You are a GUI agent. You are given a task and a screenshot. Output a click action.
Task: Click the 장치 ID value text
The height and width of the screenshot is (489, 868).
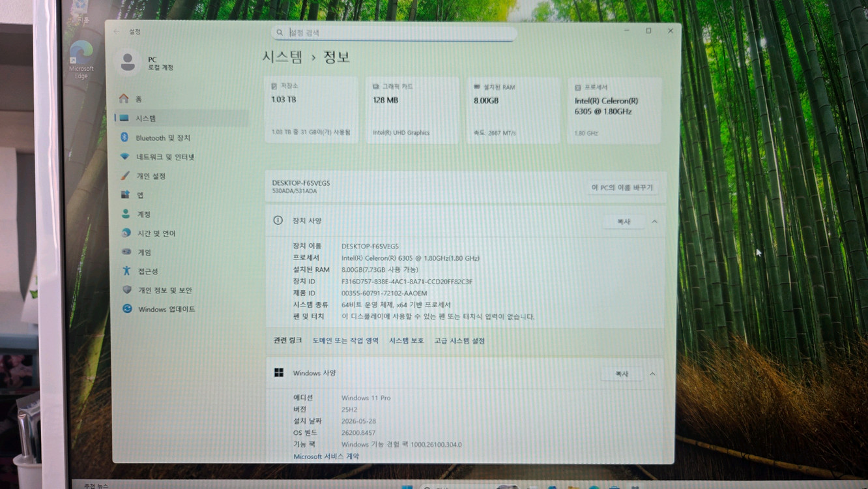(x=407, y=282)
